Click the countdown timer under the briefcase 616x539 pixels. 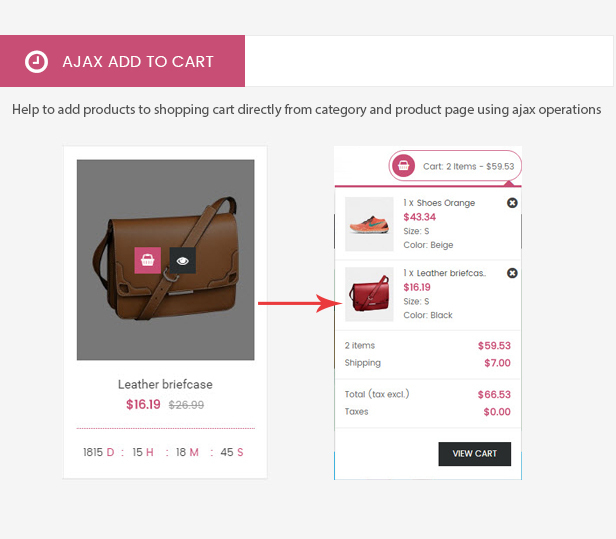[x=163, y=452]
